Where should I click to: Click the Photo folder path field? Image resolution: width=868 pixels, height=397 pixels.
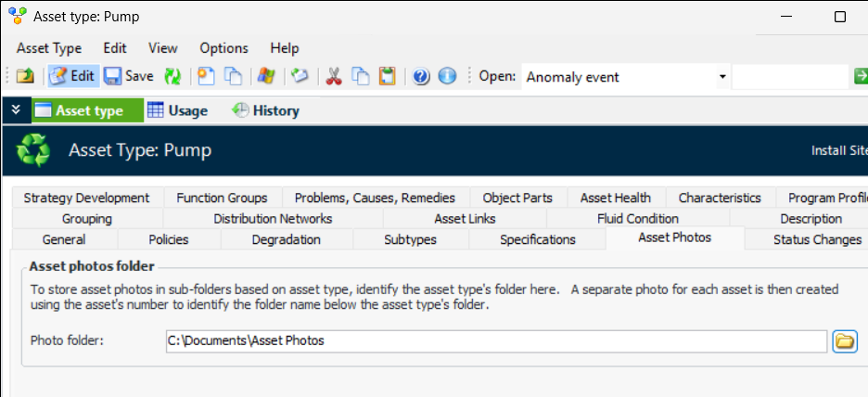pos(495,340)
